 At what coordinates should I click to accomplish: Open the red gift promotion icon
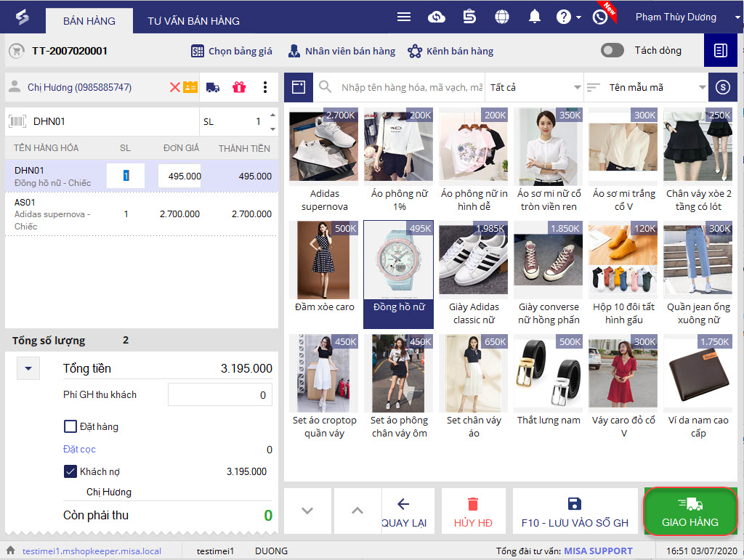[x=239, y=87]
